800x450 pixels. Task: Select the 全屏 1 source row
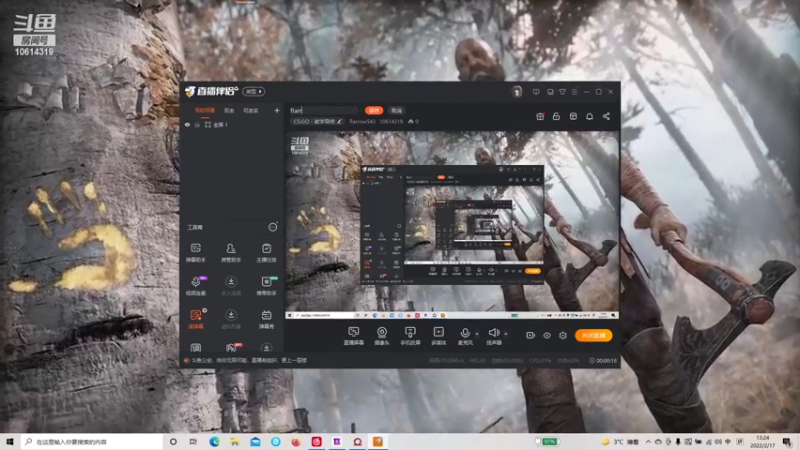point(232,124)
